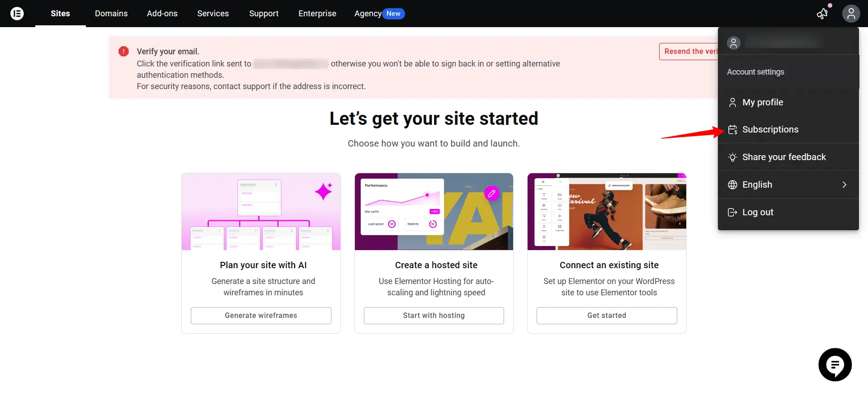Click Start with hosting button
Viewport: 868px width, 393px height.
(x=434, y=316)
